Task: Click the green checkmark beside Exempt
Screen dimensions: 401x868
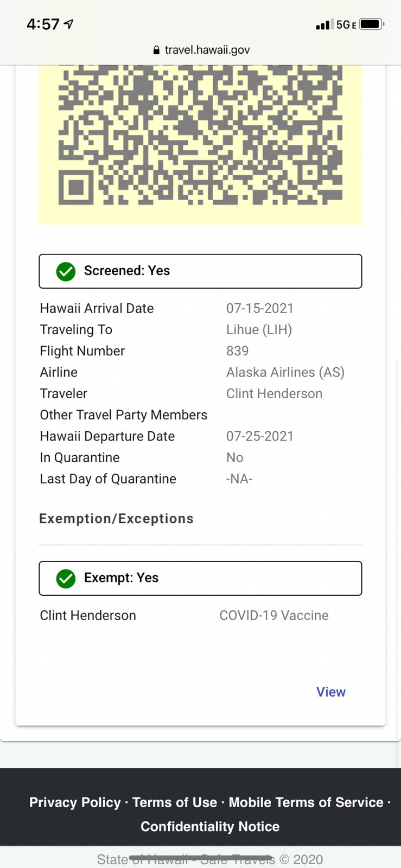Action: click(x=66, y=578)
